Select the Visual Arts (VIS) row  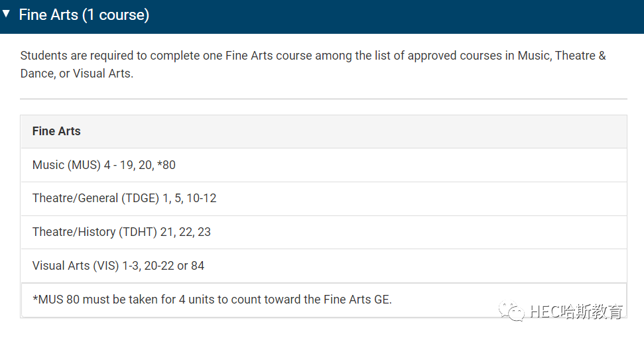coord(324,266)
